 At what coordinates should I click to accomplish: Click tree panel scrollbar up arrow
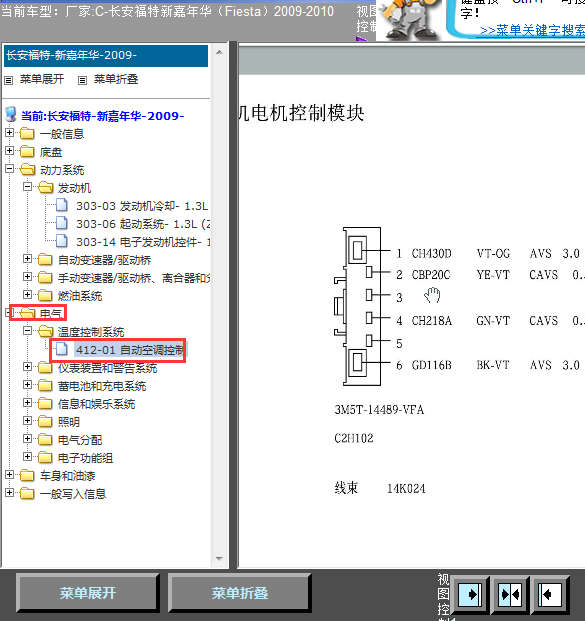click(219, 52)
